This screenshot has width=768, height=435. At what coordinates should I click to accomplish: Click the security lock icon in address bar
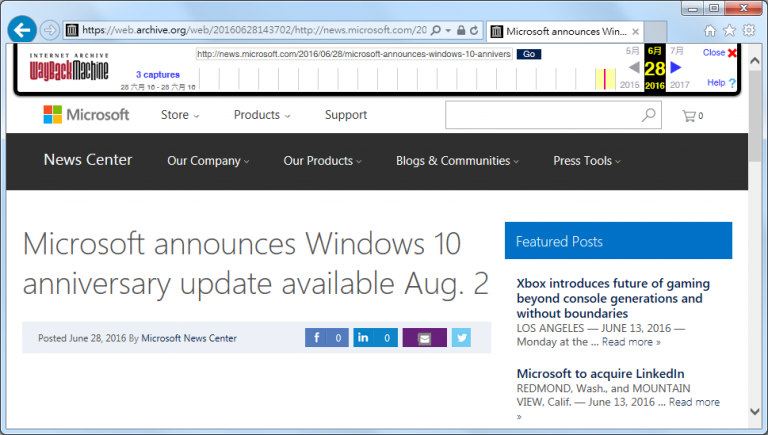click(461, 30)
